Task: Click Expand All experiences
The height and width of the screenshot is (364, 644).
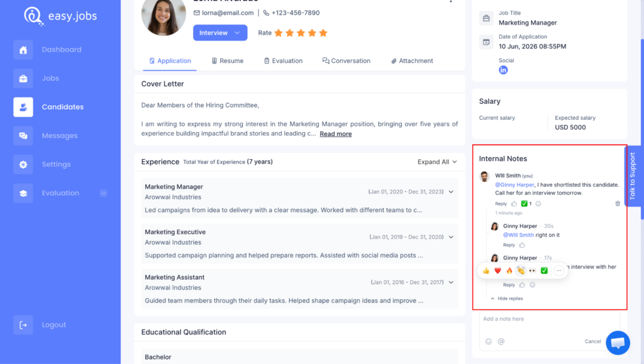Action: pos(437,162)
